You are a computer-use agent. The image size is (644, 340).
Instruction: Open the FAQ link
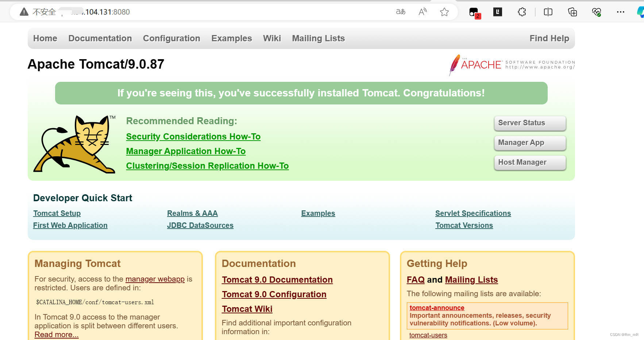pos(416,280)
